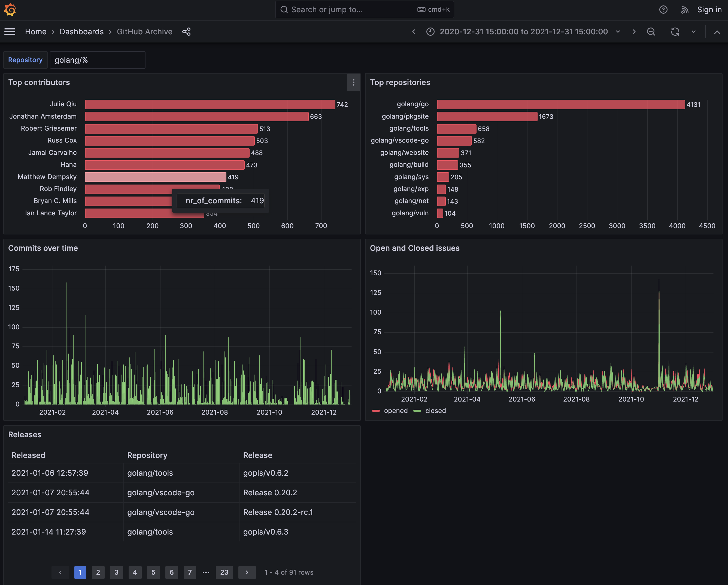Click the time range picker clock icon
728x585 pixels.
pos(430,32)
